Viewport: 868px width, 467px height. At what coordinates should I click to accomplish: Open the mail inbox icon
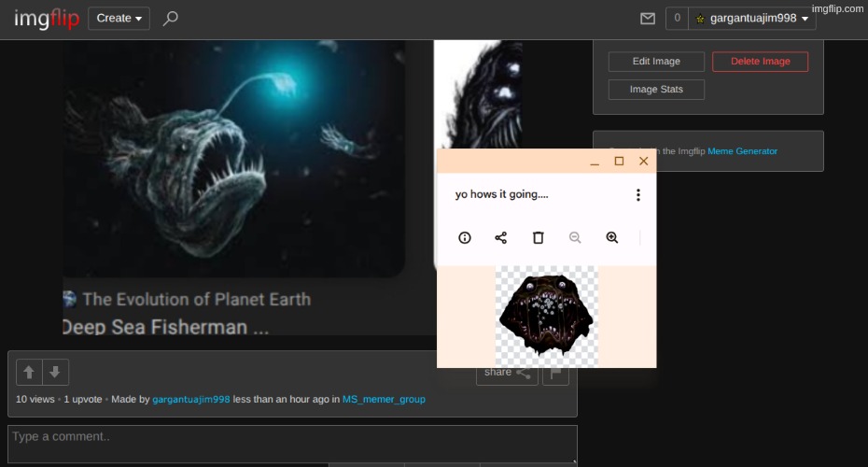click(x=648, y=19)
